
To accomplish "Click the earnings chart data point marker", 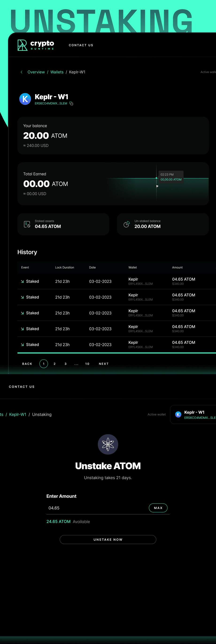I will (157, 178).
